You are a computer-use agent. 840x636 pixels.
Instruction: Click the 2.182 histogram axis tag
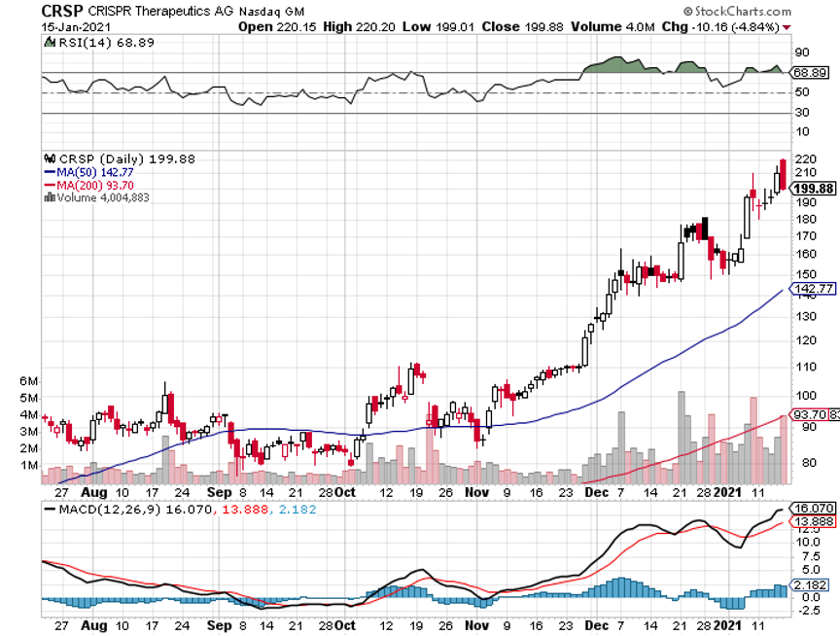[x=809, y=585]
